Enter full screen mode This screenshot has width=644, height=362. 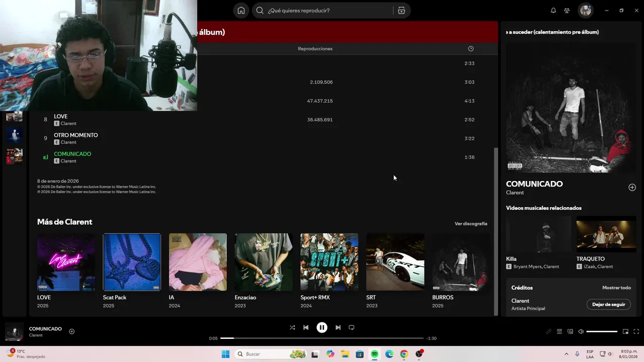tap(636, 332)
